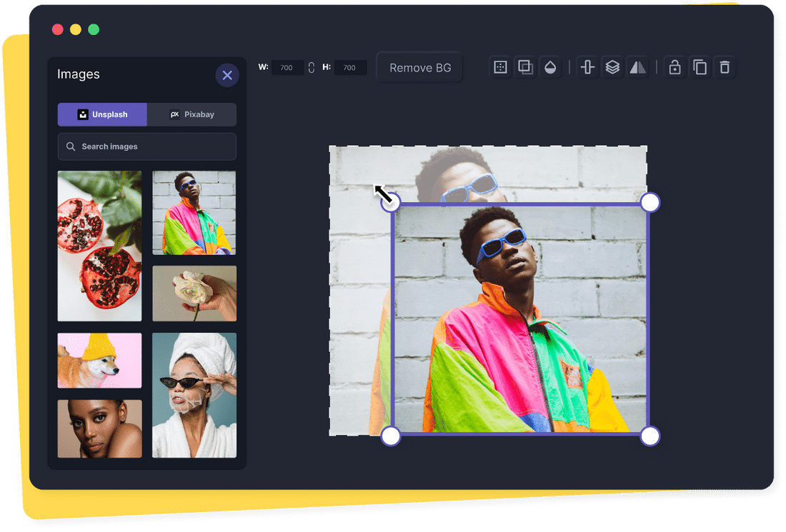786x532 pixels.
Task: Select the pomegranate photo thumbnail
Action: point(99,245)
